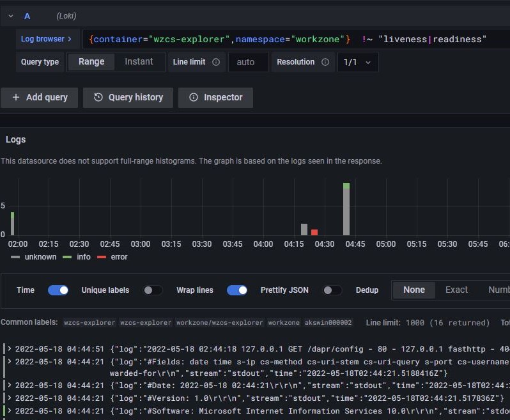
Task: Open the Resolution 1/1 dropdown
Action: pos(358,62)
